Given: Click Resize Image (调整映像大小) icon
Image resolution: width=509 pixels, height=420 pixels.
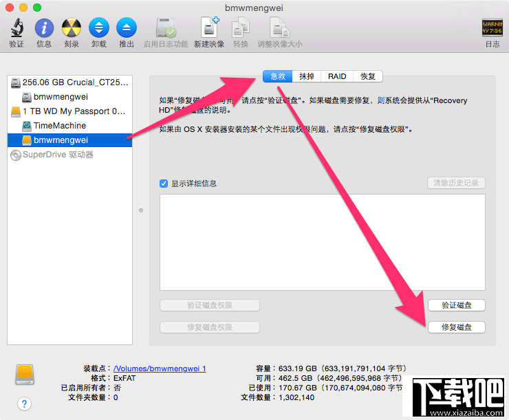Looking at the screenshot, I should click(279, 27).
